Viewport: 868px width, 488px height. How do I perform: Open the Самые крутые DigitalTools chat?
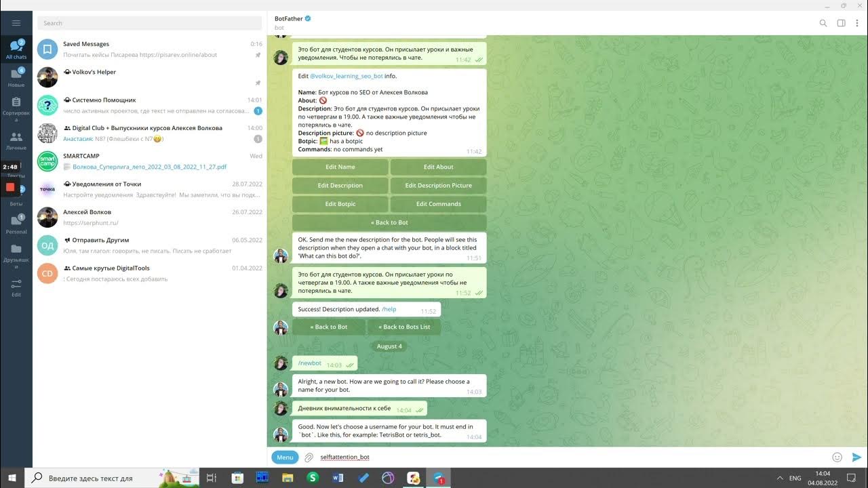point(149,273)
